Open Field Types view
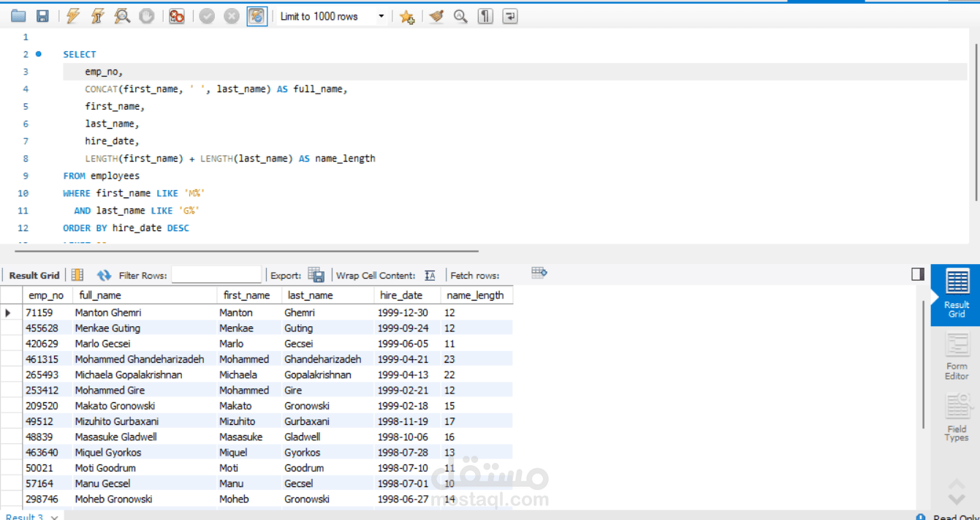This screenshot has width=980, height=520. pos(957,418)
